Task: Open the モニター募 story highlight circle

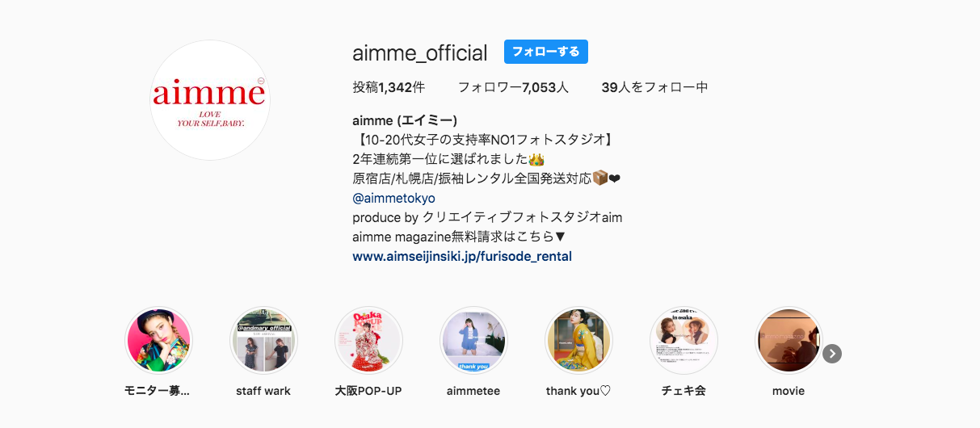Action: [x=158, y=340]
